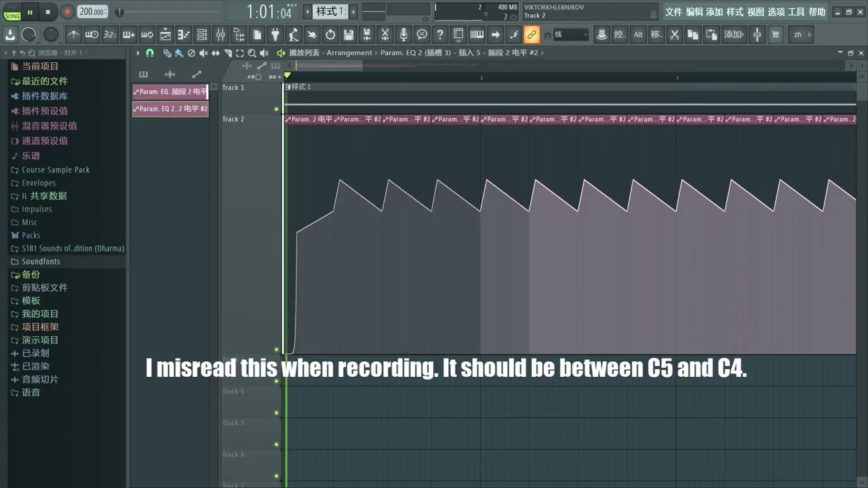Click the metronome icon
The image size is (868, 488).
pos(74,35)
